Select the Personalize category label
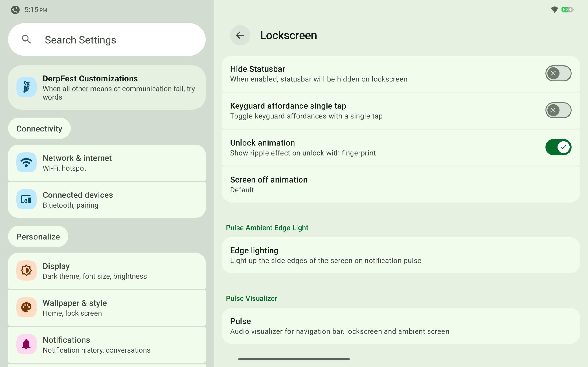Viewport: 588px width, 367px height. point(38,237)
